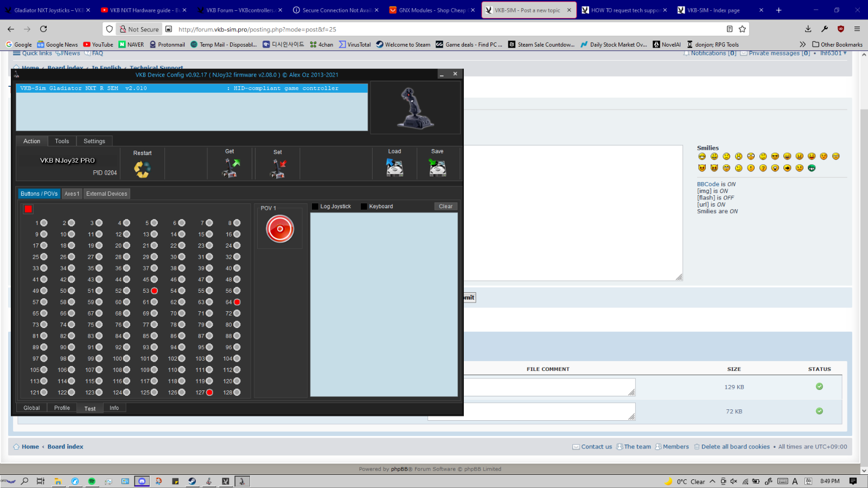
Task: Open Windows search from the taskbar
Action: 24,481
